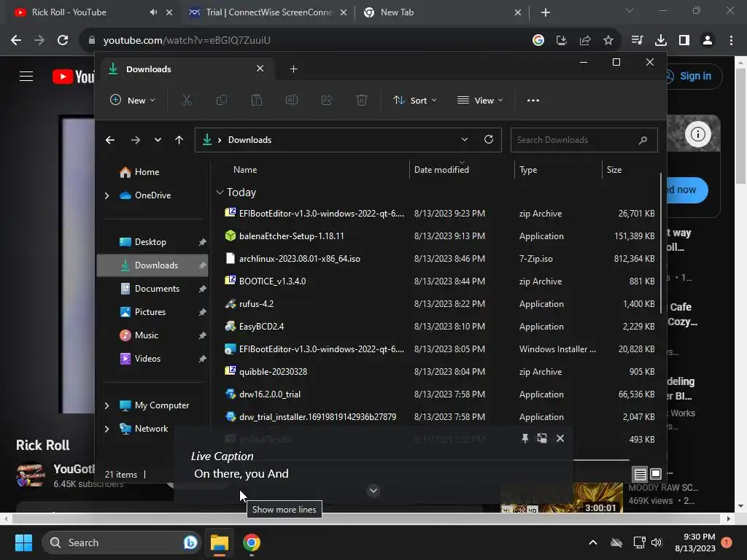
Task: Open Chrome downloads arrow icon
Action: tap(661, 41)
